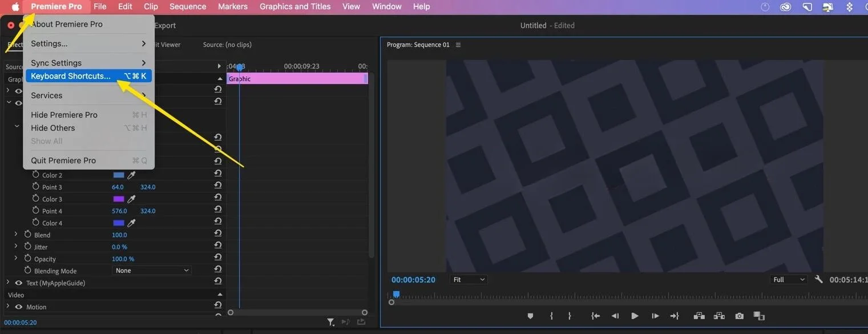This screenshot has width=868, height=334.
Task: Click the export share icon in Effect Controls
Action: coord(361,322)
